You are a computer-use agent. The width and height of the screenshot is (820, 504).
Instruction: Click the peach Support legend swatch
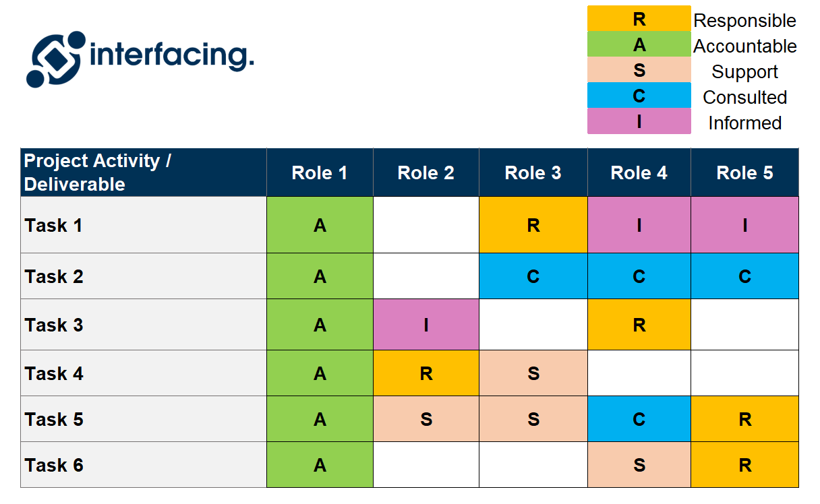pos(639,70)
